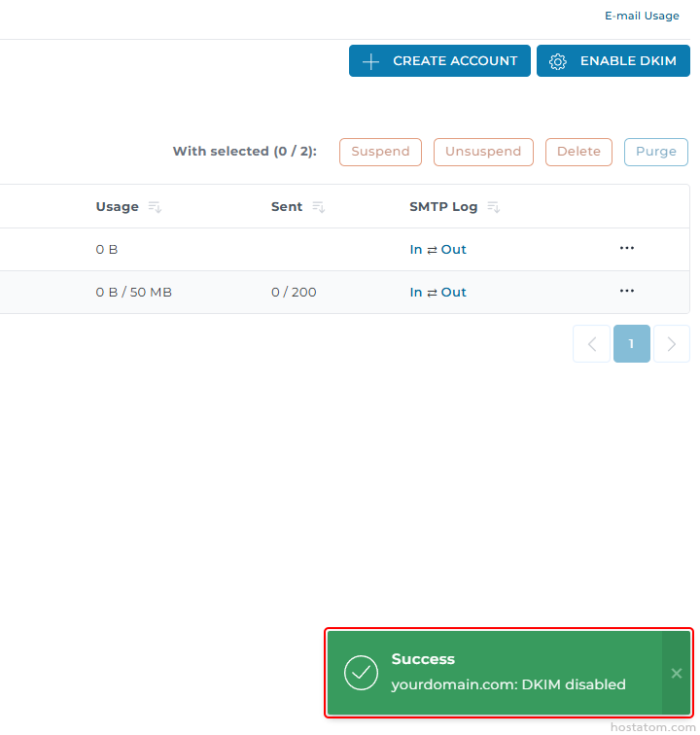
Task: Click the gear icon on Enable DKIM
Action: point(557,61)
